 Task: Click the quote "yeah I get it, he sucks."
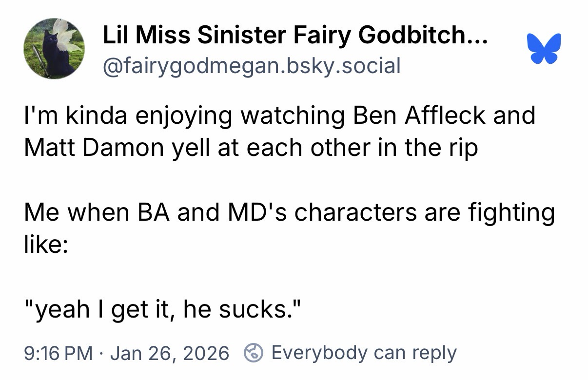[165, 310]
